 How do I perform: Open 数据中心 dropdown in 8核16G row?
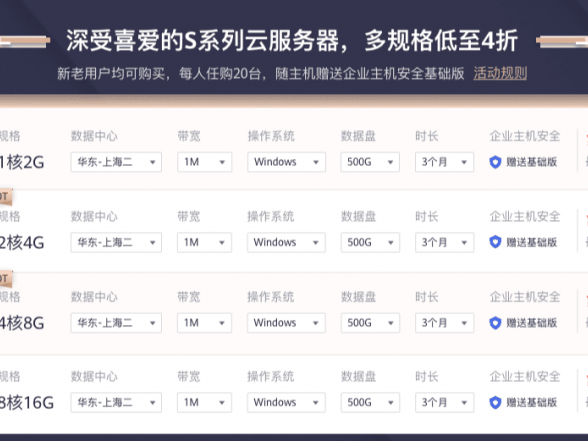coord(116,402)
